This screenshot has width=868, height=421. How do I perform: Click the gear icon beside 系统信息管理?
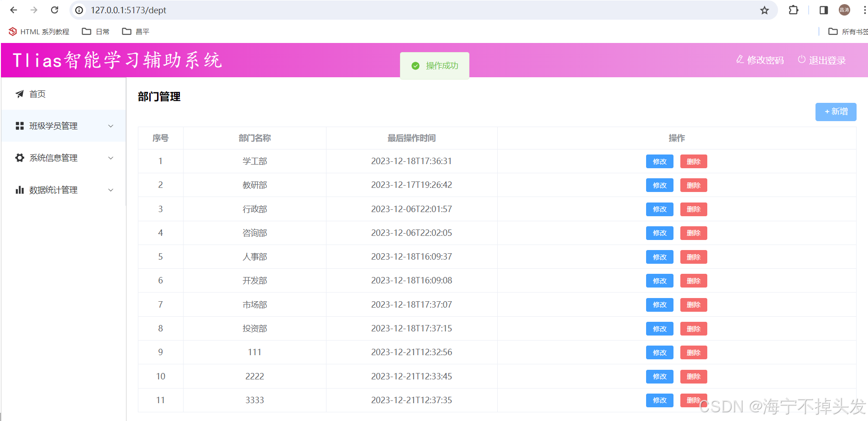tap(20, 158)
